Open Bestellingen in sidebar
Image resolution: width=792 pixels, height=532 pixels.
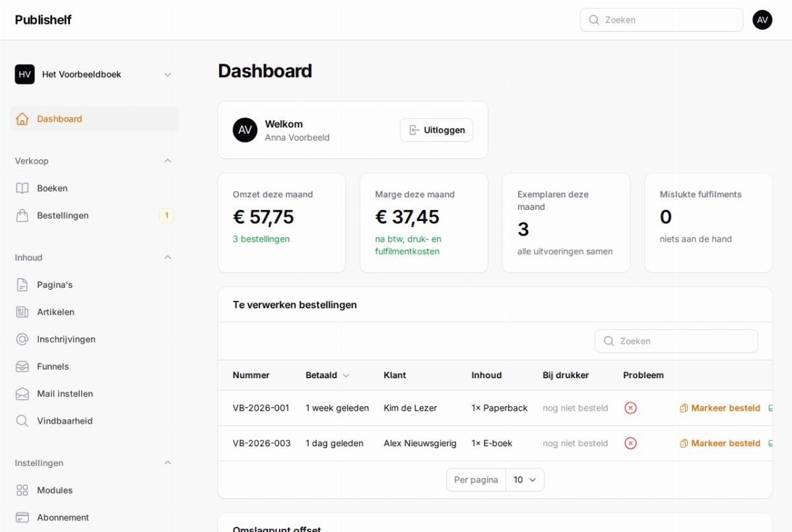pyautogui.click(x=94, y=215)
